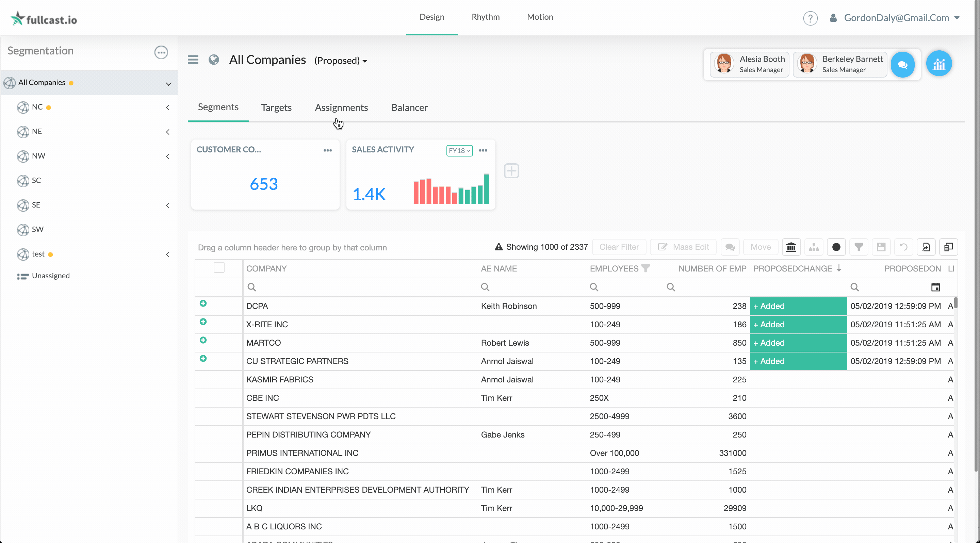Expand the NC segment chevron
Image resolution: width=980 pixels, height=543 pixels.
coord(168,108)
